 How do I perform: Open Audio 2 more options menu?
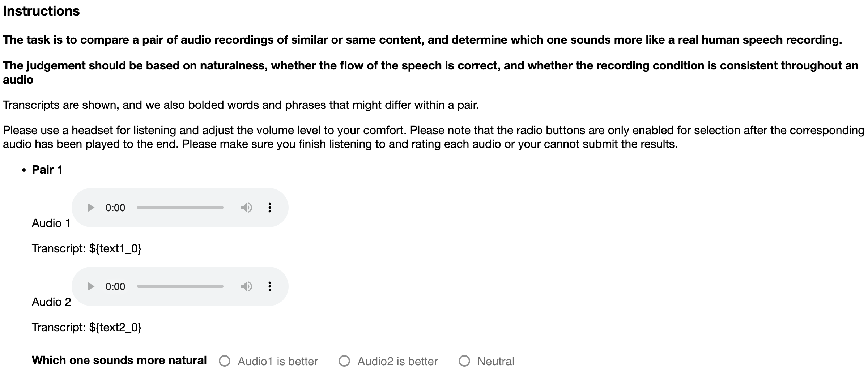coord(269,286)
